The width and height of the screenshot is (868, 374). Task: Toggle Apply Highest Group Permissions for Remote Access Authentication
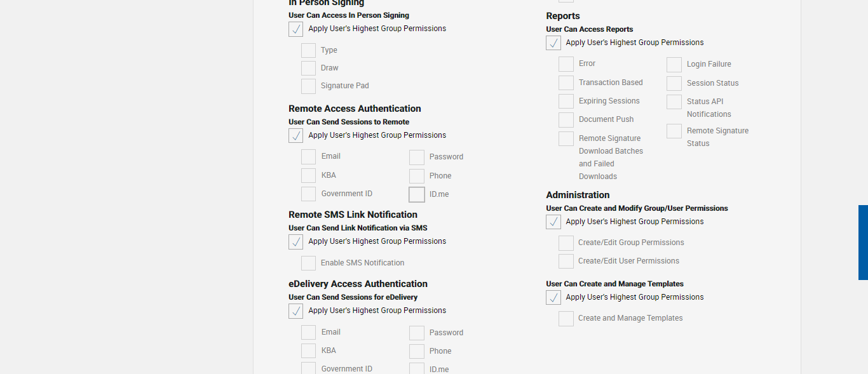tap(295, 136)
